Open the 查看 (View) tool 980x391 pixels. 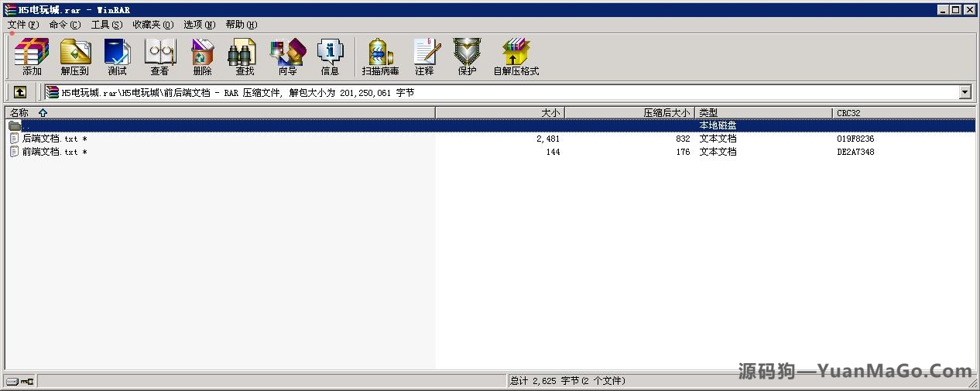tap(159, 57)
